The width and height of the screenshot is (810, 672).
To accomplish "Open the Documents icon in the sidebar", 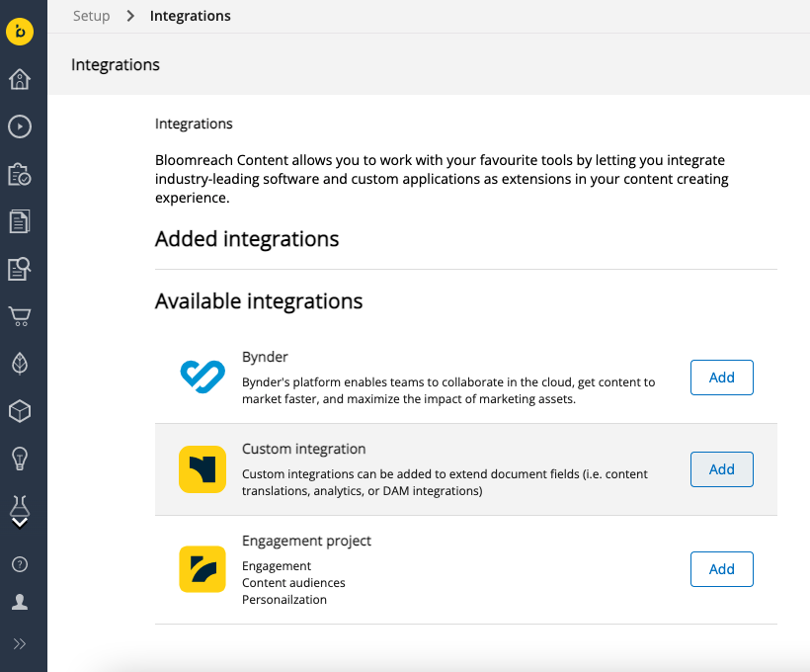I will click(22, 221).
